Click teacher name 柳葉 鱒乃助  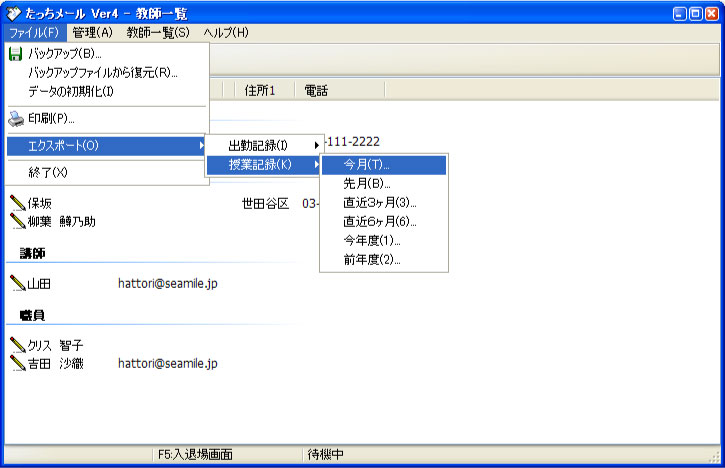click(x=61, y=222)
